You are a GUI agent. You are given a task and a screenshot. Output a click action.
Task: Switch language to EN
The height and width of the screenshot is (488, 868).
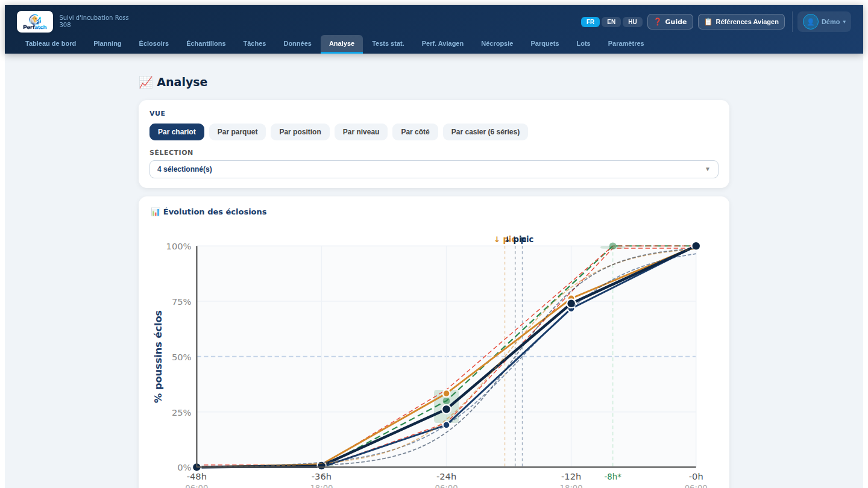pos(611,22)
